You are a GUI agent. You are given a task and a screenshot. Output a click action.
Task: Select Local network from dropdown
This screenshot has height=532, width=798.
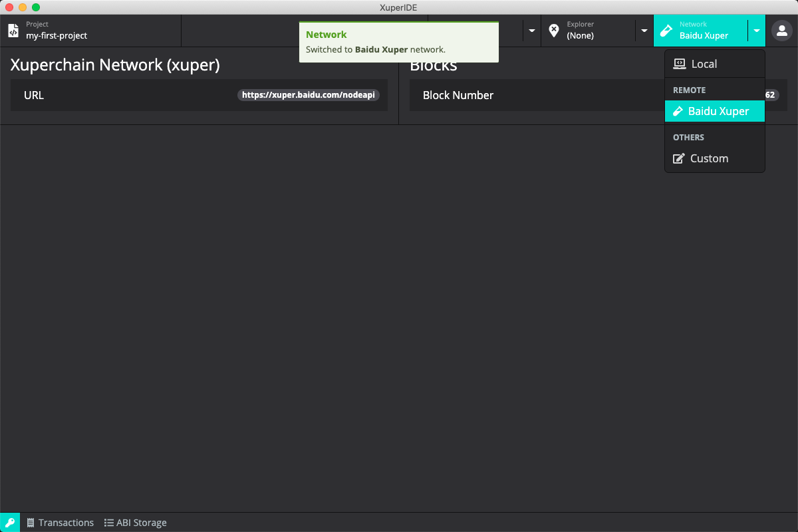(715, 64)
